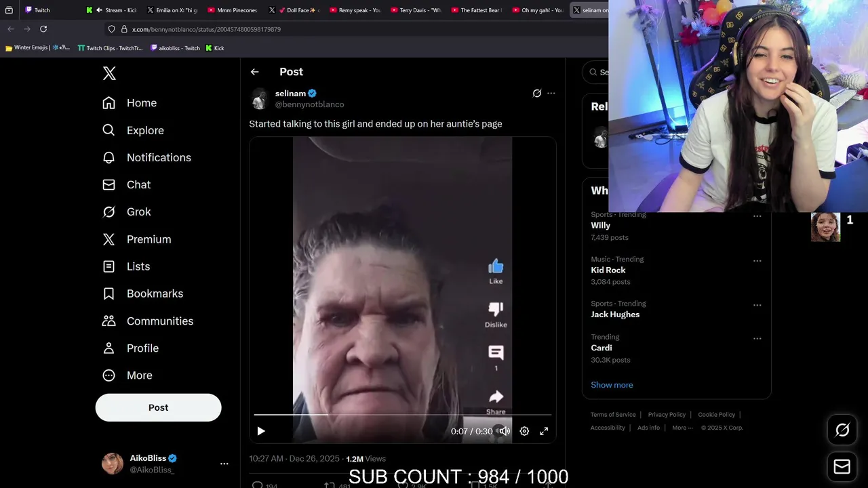This screenshot has height=488, width=868.
Task: Open Ads info footer link
Action: coord(648,428)
